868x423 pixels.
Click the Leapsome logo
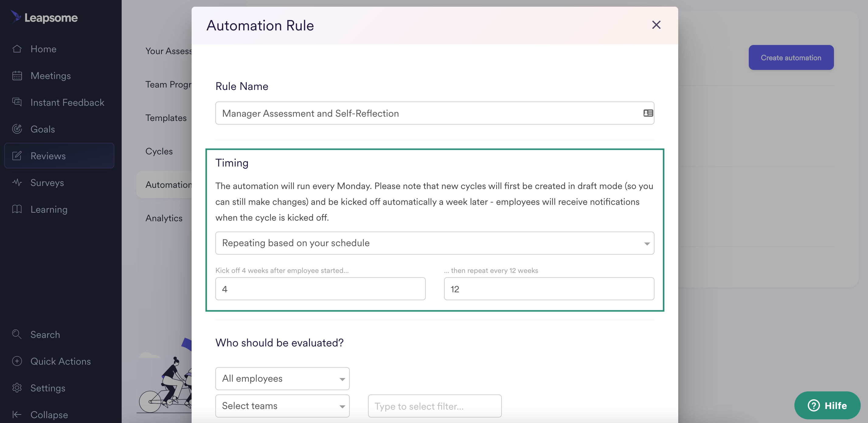click(44, 17)
